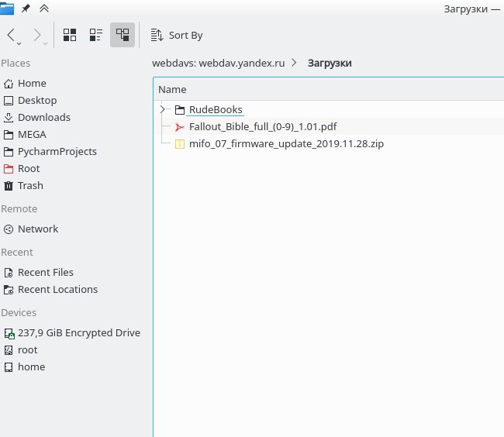Click the home drive icon
504x437 pixels.
pos(9,367)
